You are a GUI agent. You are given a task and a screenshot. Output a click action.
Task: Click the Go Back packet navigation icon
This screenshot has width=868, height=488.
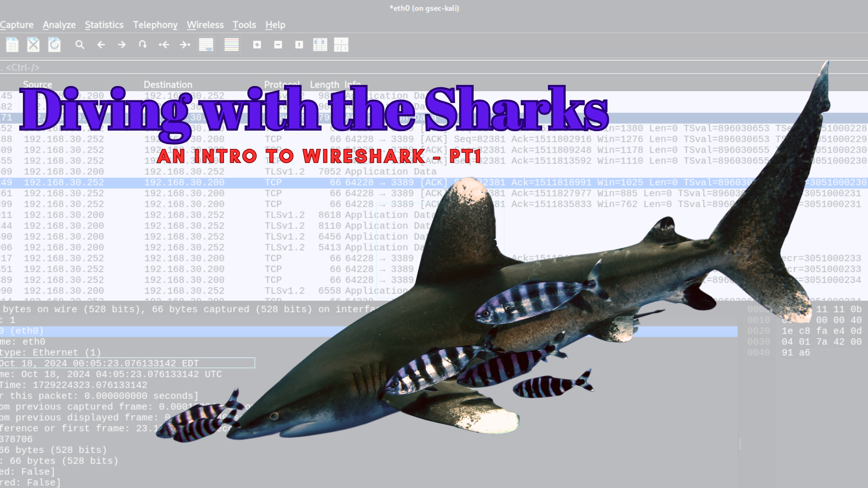[101, 45]
